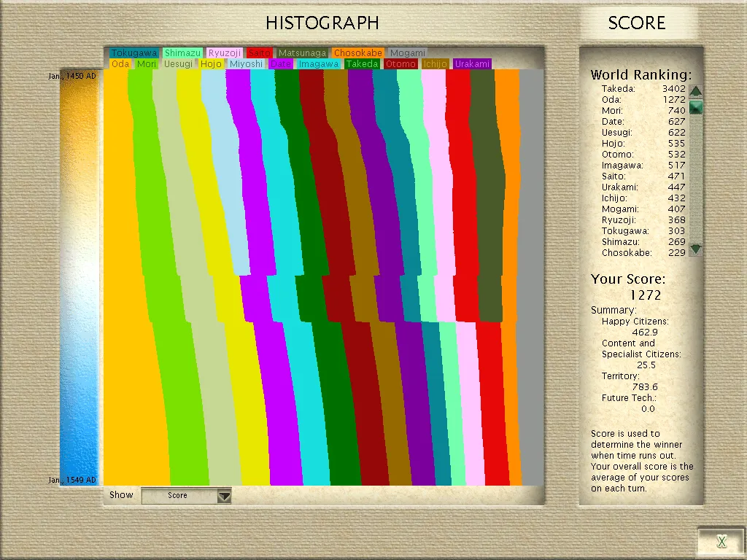Viewport: 747px width, 560px height.
Task: Select the Urakami purple legend label
Action: 472,64
